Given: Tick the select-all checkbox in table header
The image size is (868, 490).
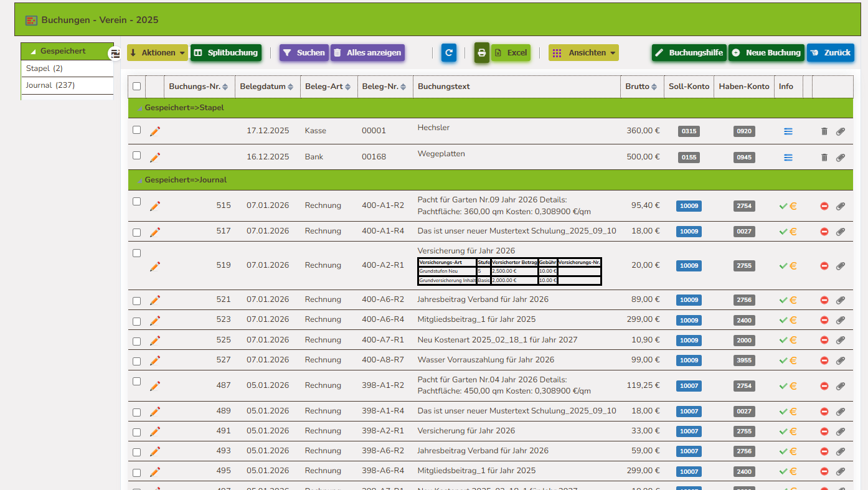Looking at the screenshot, I should 137,87.
